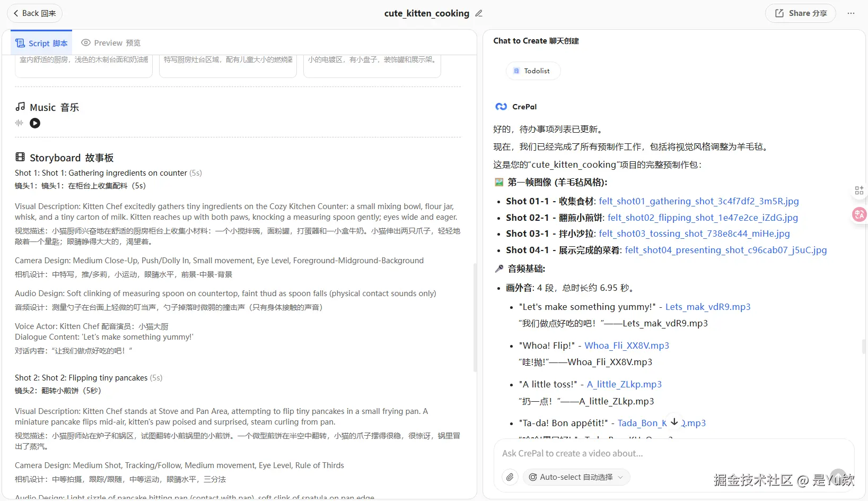Viewport: 868px width, 501px height.
Task: Click the music waveform icon
Action: pos(20,123)
